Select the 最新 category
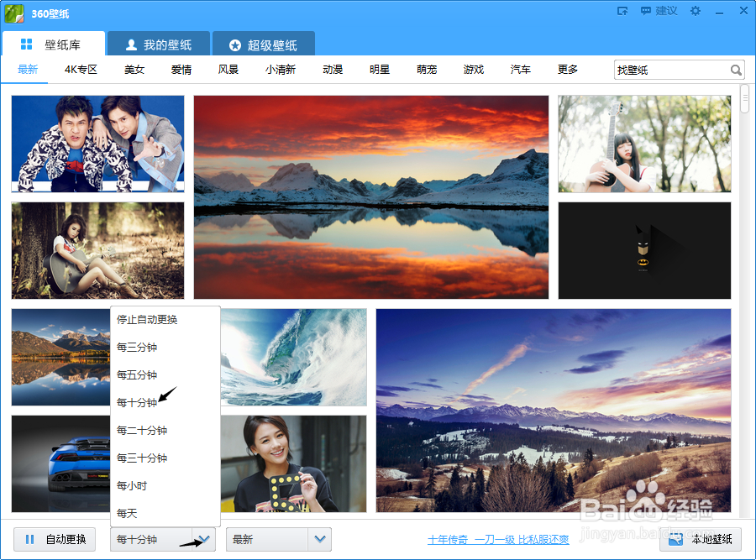Screen dimensions: 756x560 click(28, 70)
